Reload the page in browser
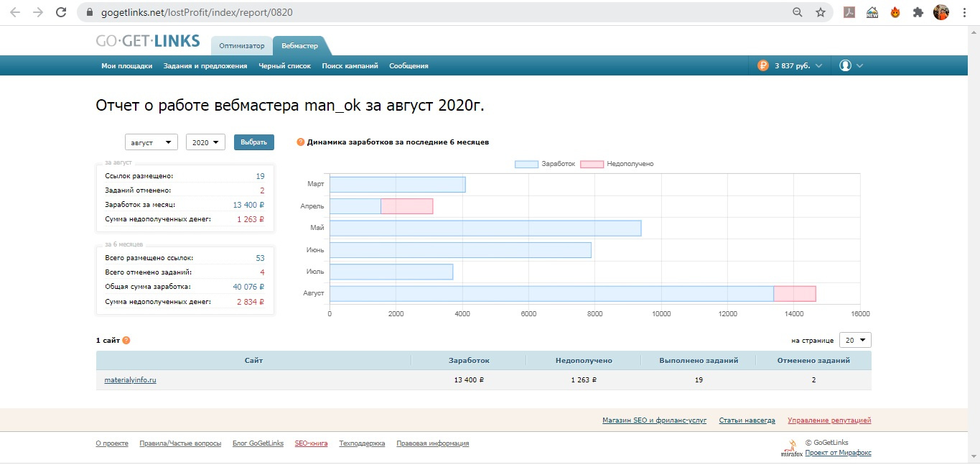This screenshot has width=980, height=465. tap(62, 12)
